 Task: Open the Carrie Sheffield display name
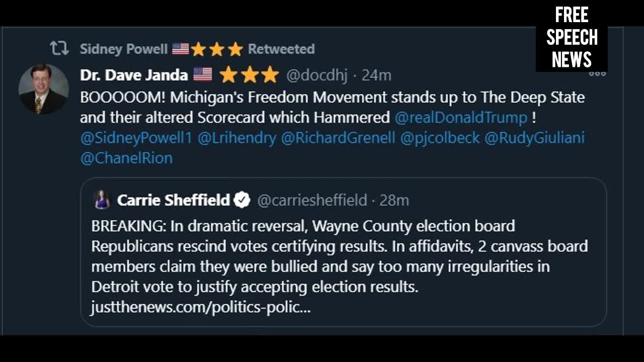(x=173, y=200)
